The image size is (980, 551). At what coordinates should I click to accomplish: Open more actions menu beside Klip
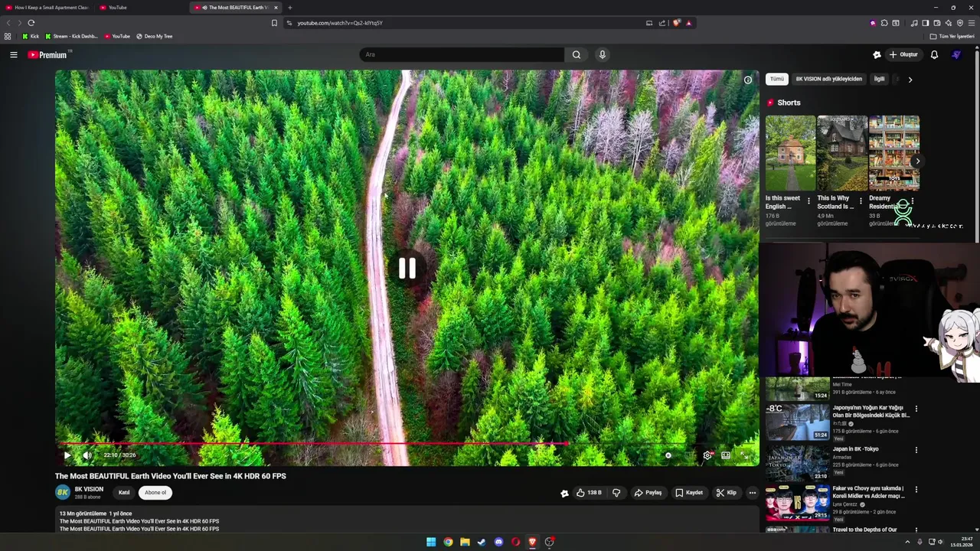(x=752, y=493)
